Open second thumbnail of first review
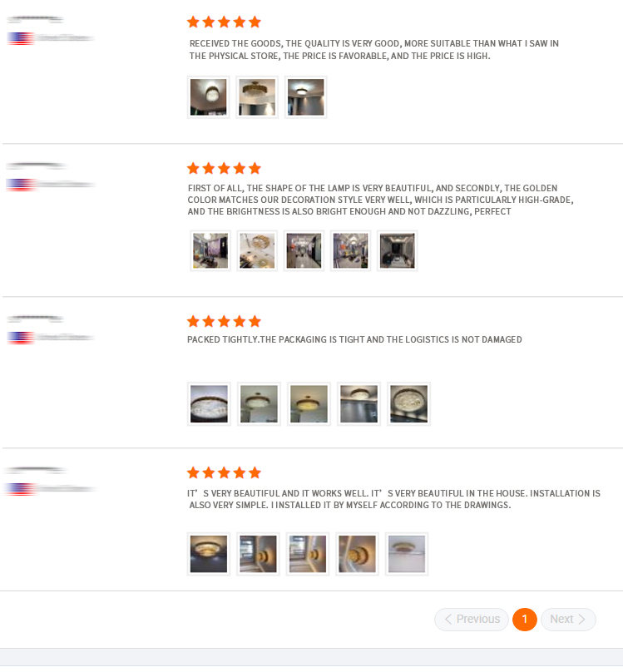The image size is (623, 672). [257, 97]
